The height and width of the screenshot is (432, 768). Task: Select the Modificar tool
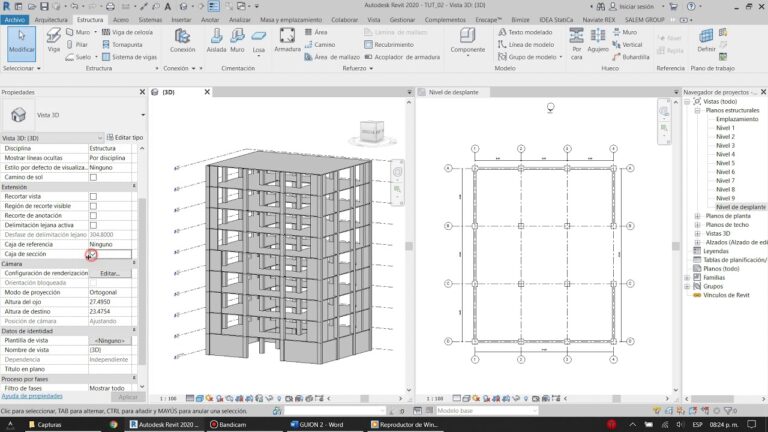pyautogui.click(x=22, y=43)
